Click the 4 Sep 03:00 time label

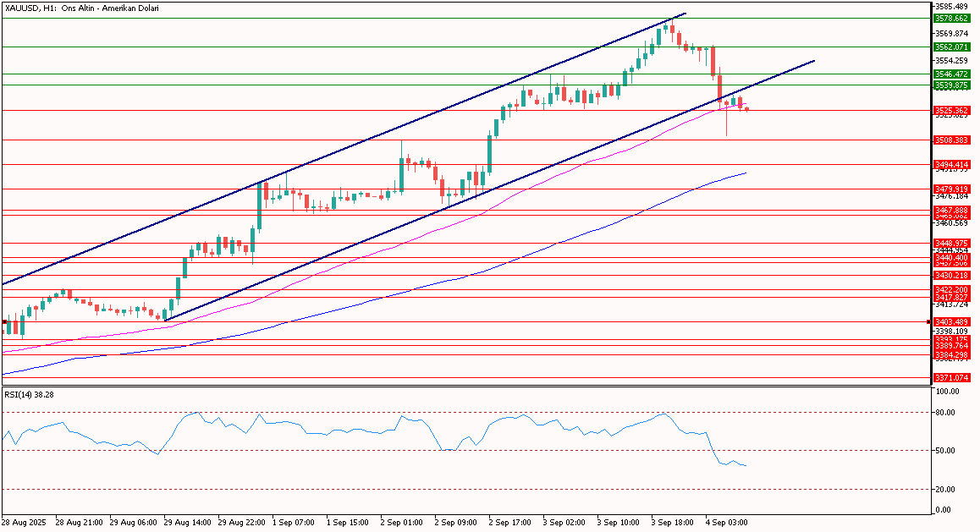point(727,522)
